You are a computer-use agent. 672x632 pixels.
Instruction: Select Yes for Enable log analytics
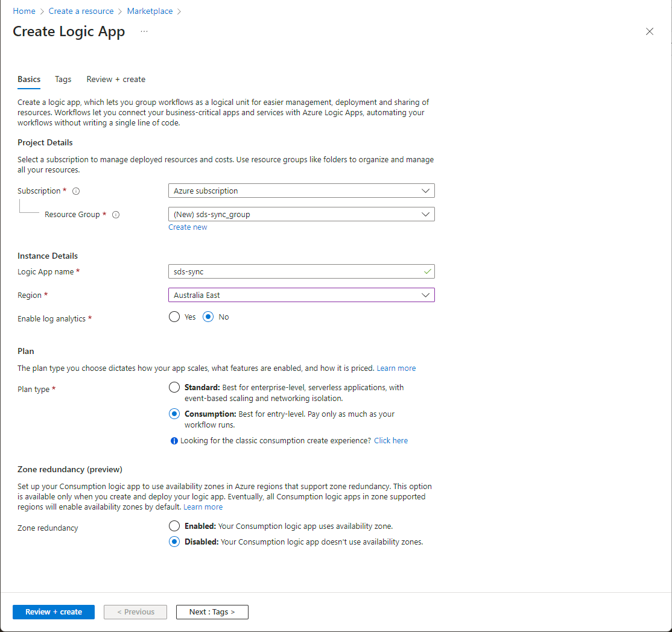[x=174, y=316]
